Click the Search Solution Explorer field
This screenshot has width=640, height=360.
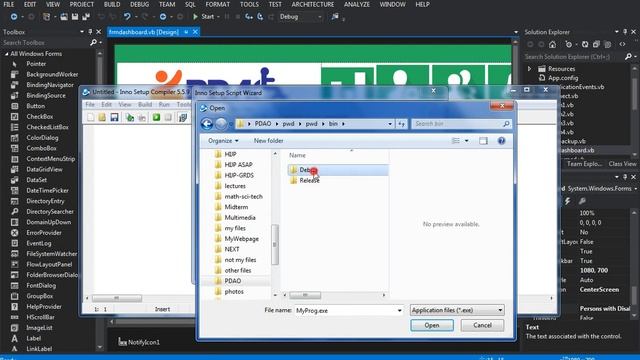pos(573,57)
